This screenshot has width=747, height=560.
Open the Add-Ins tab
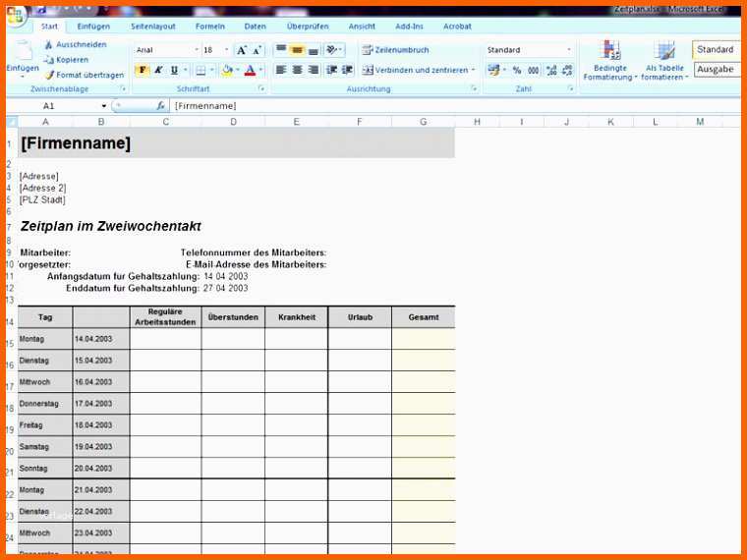(x=409, y=27)
